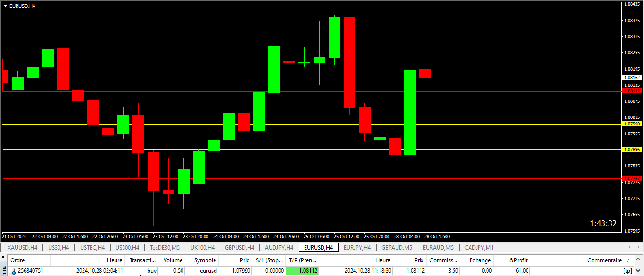Click the candle countdown timer 1:43:32
Screen dimensions: 644x276
(603, 223)
